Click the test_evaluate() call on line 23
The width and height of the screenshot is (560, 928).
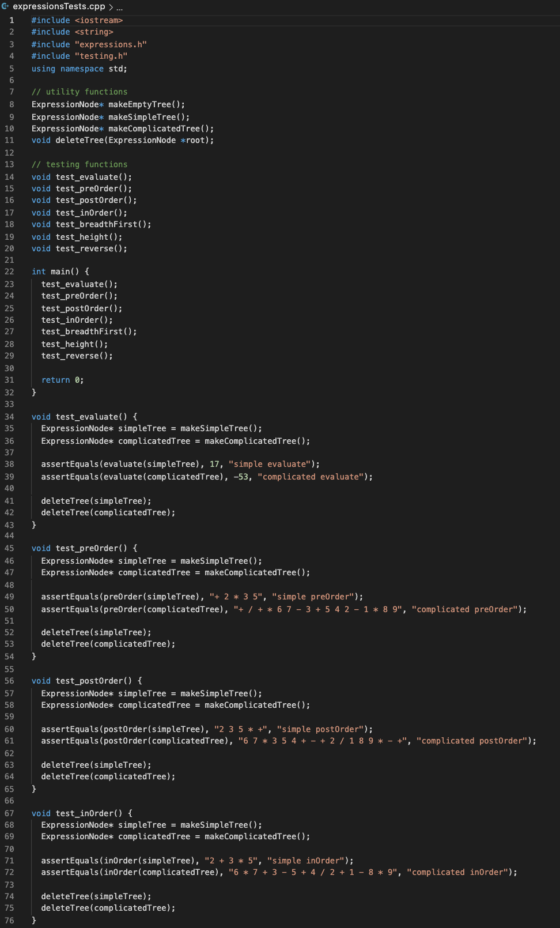(x=80, y=284)
